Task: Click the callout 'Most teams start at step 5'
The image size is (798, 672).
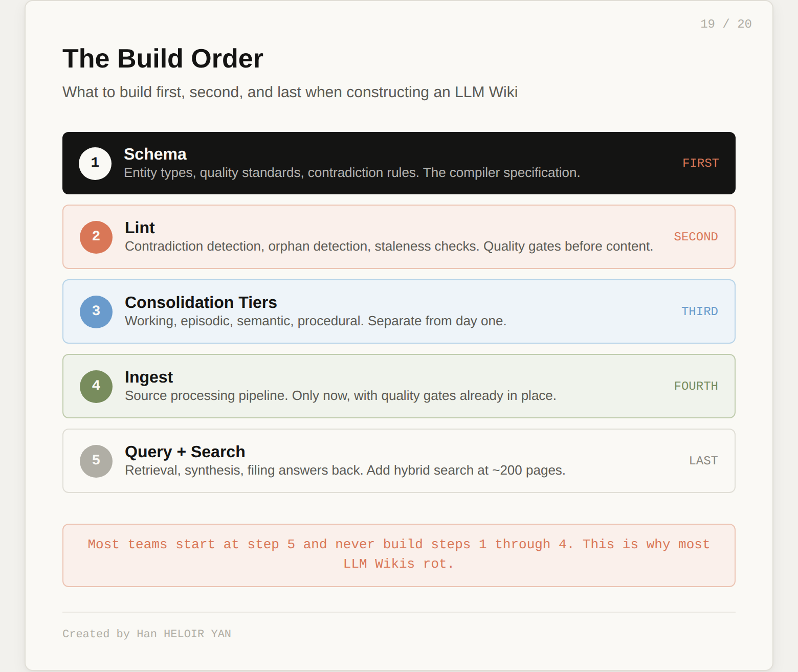Action: pos(399,555)
